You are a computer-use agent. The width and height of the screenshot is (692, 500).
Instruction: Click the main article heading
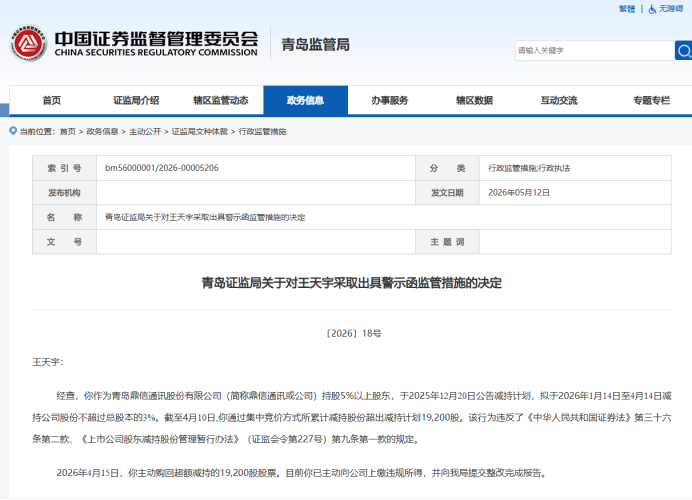[x=352, y=283]
